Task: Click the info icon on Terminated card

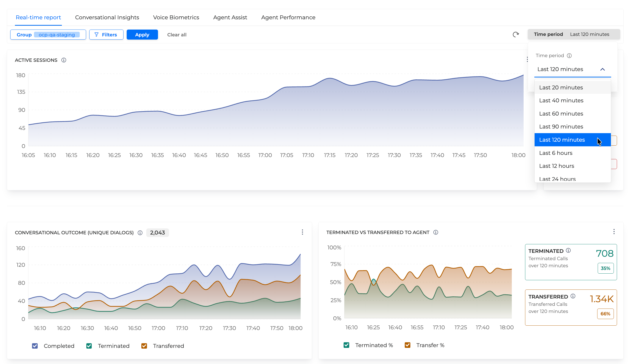Action: pos(568,250)
